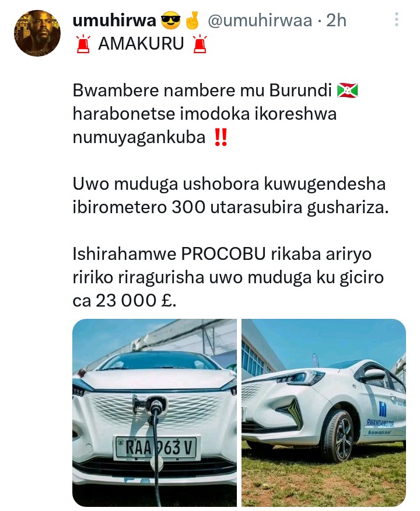Open umuhirwa's profile picture avatar
Viewport: 420px width, 511px height.
coord(37,33)
